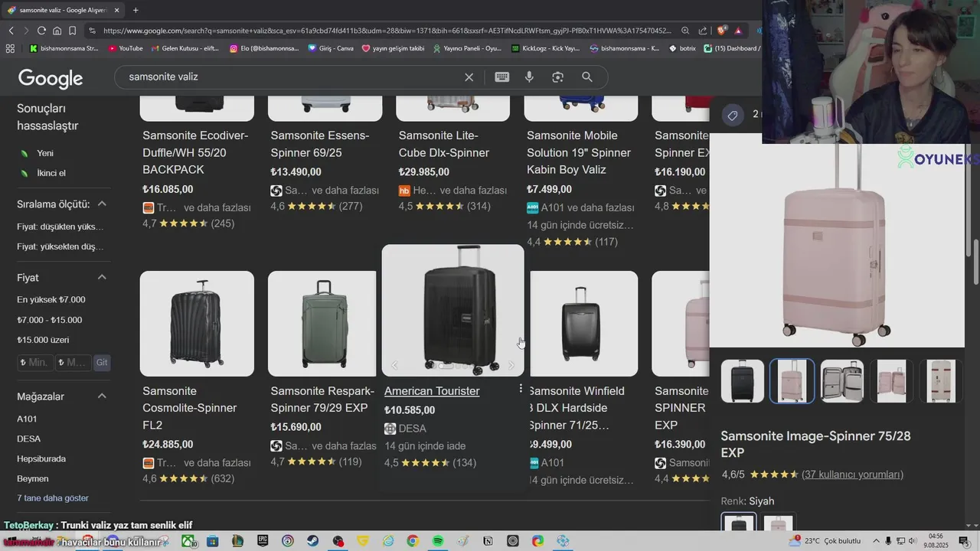The height and width of the screenshot is (551, 980).
Task: Collapse the Sıralama ölçütü section
Action: (102, 204)
